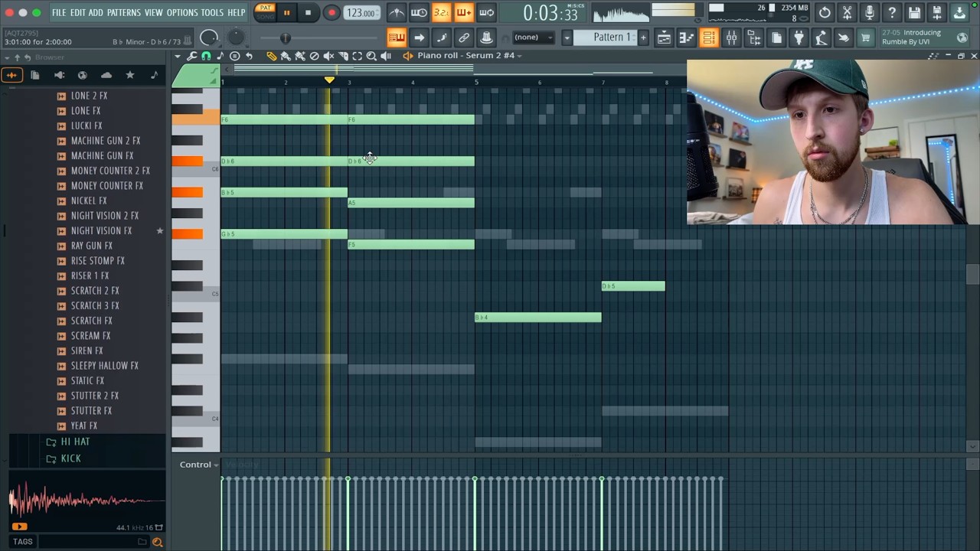980x551 pixels.
Task: Add a new pattern with plus button
Action: click(643, 37)
